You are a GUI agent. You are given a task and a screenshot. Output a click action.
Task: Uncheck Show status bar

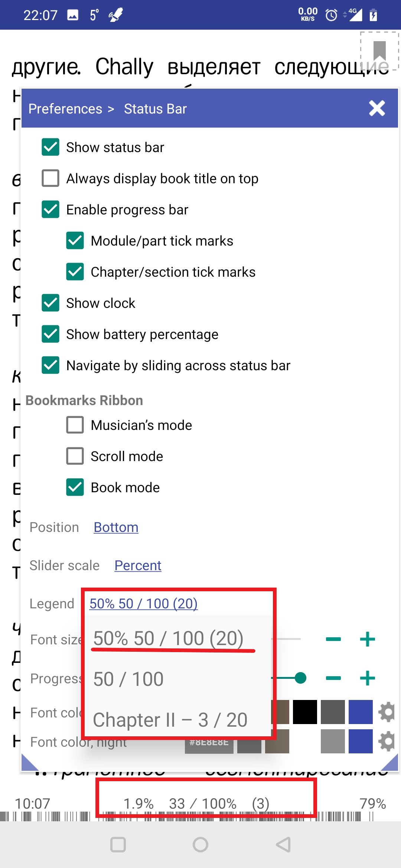50,147
